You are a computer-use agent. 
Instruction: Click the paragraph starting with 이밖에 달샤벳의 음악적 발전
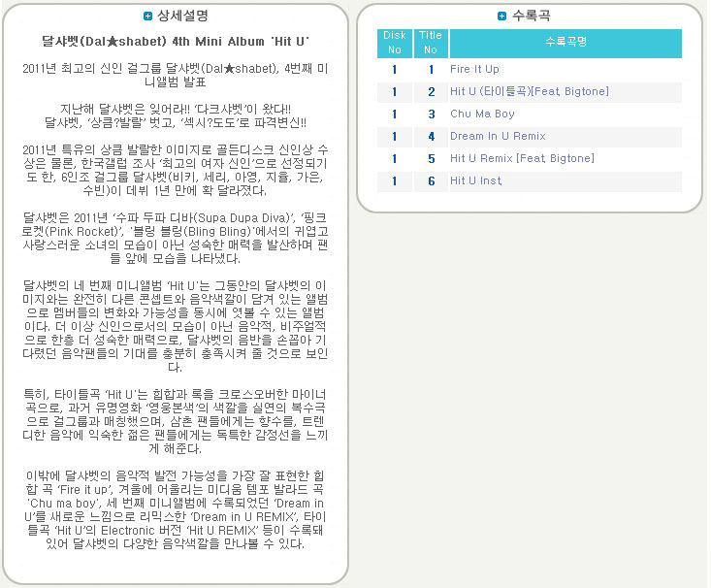click(175, 509)
